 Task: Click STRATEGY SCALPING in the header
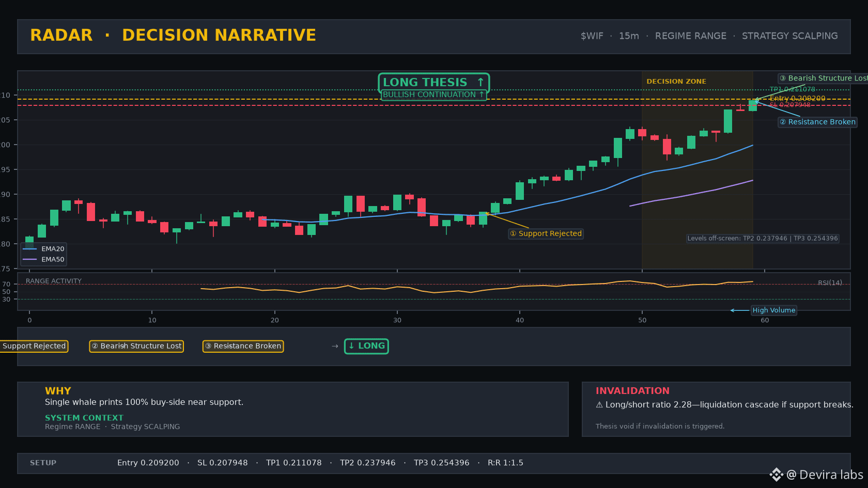click(790, 36)
